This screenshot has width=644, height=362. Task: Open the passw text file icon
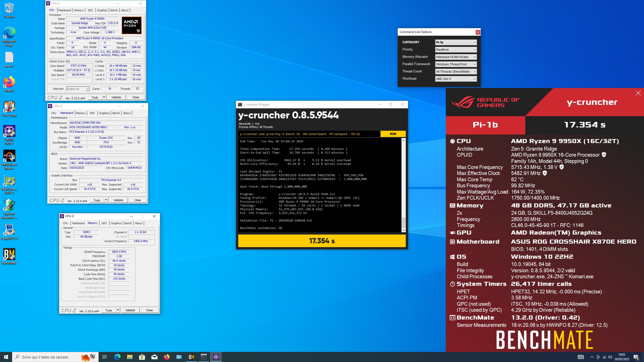pos(9,60)
